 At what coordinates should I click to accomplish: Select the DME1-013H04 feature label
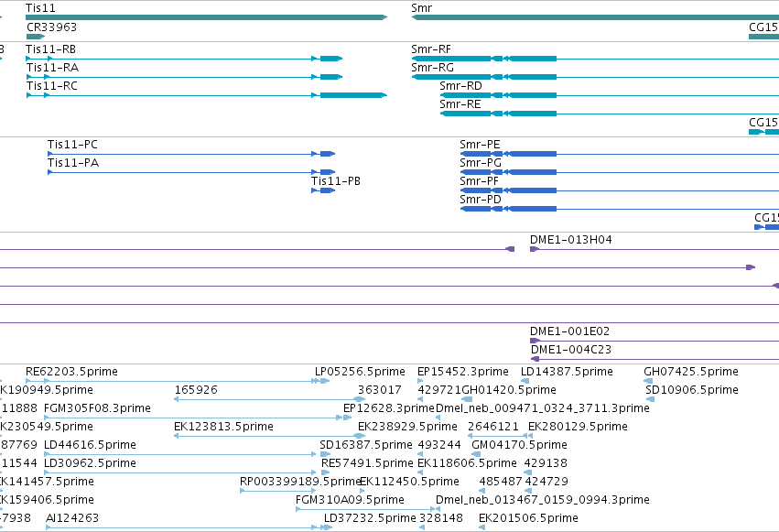coord(571,240)
